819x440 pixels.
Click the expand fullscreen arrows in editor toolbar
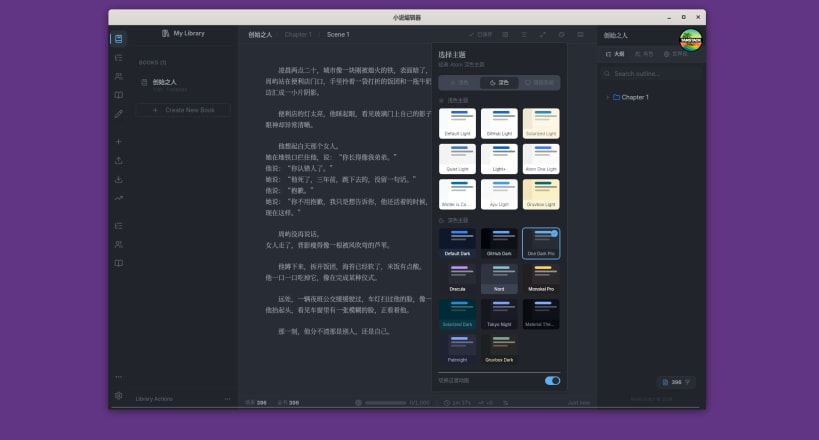click(543, 34)
